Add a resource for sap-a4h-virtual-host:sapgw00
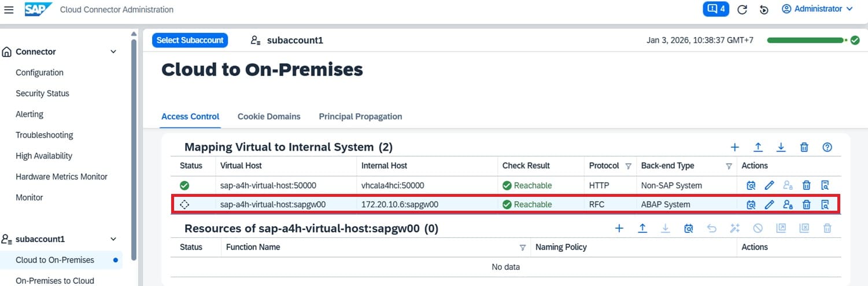 (x=619, y=228)
